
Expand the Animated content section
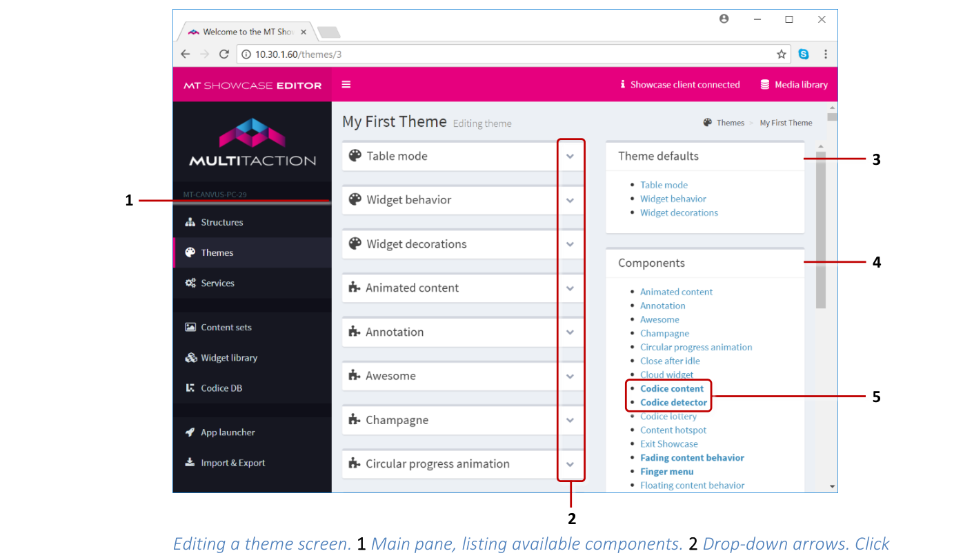coord(570,288)
